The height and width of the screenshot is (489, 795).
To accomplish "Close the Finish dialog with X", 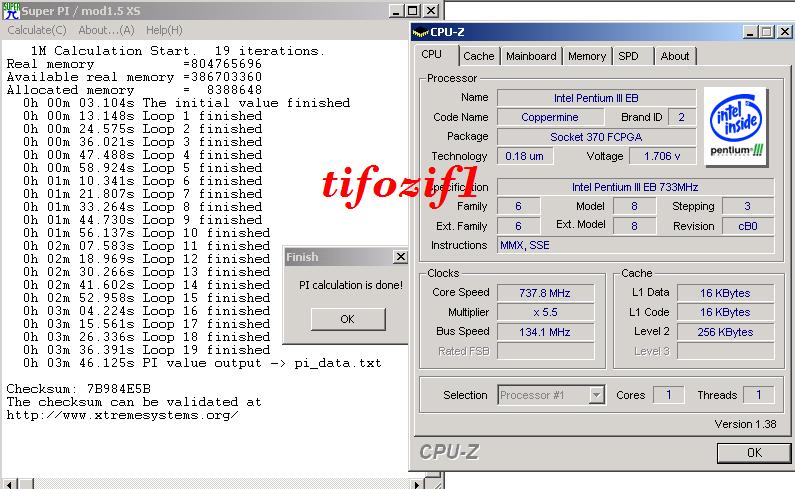I will (x=401, y=257).
